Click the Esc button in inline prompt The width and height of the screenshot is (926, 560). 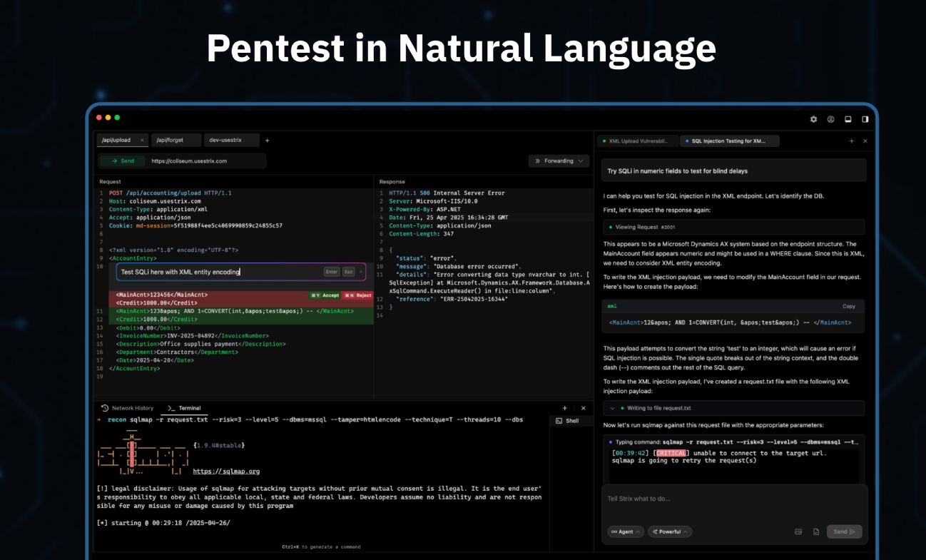coord(349,272)
